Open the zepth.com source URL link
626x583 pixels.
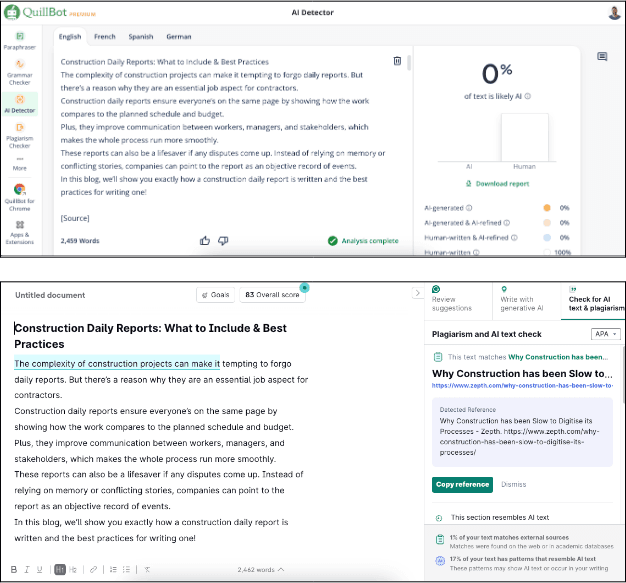[522, 385]
